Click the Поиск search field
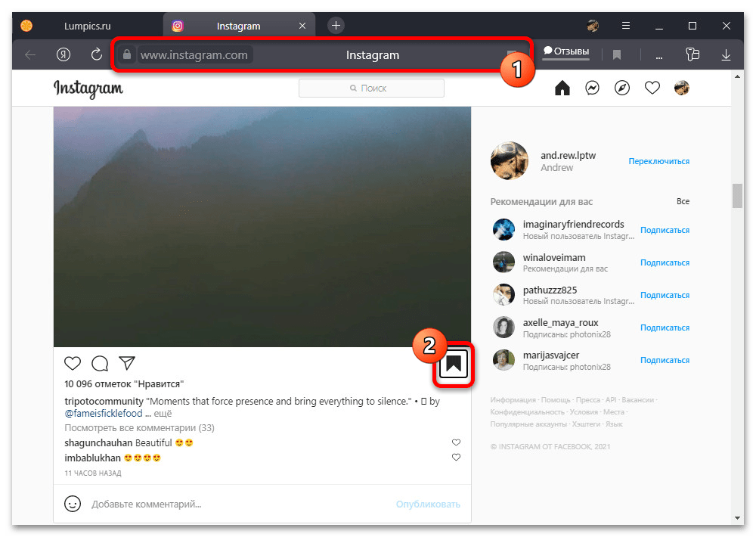This screenshot has width=756, height=537. click(x=371, y=88)
